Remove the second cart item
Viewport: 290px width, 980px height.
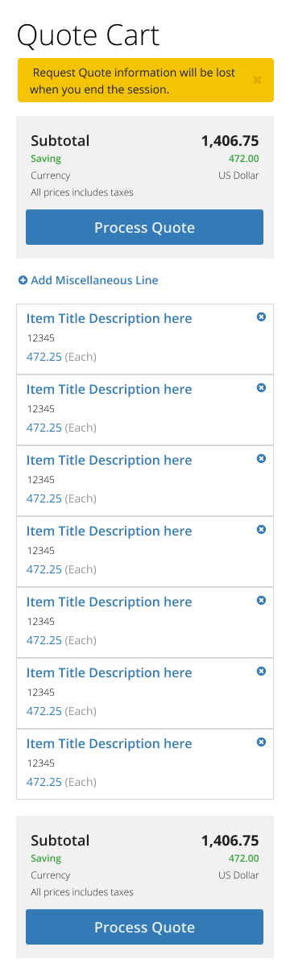261,388
